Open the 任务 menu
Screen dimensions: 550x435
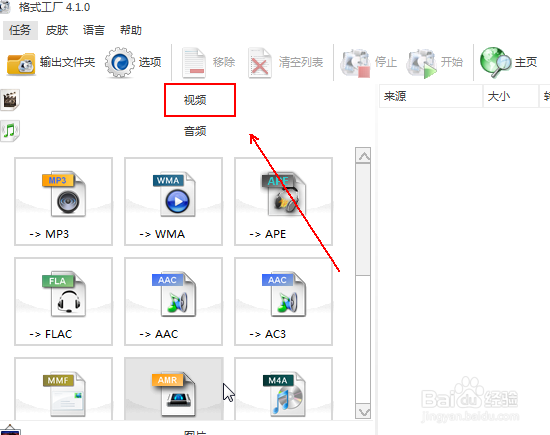click(x=20, y=30)
